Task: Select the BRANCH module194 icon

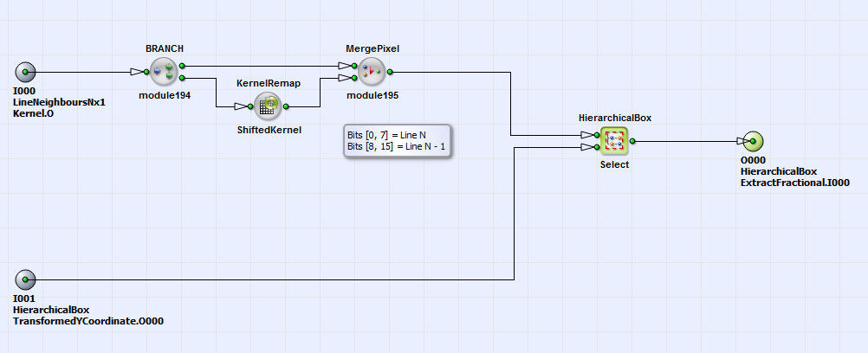Action: (x=164, y=71)
